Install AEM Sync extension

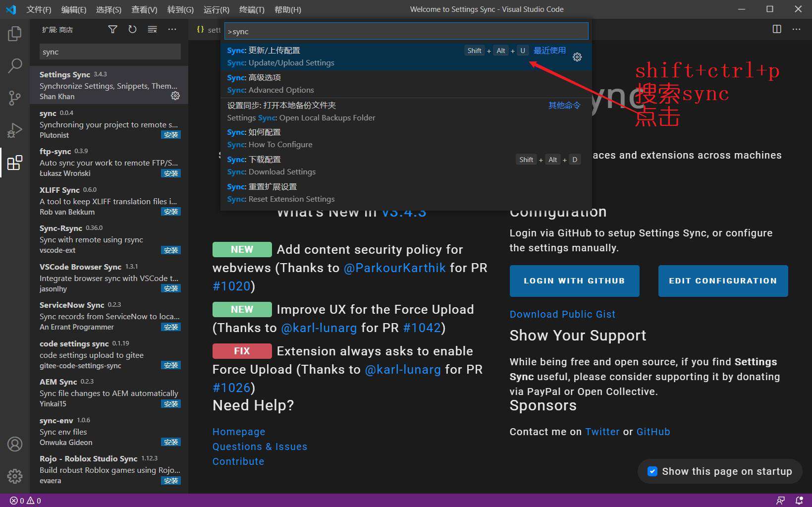click(171, 404)
